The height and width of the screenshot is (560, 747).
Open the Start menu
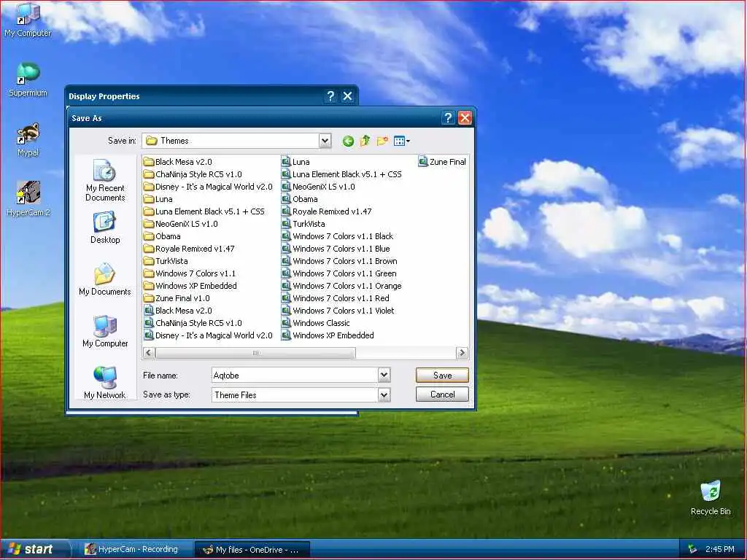tap(35, 549)
